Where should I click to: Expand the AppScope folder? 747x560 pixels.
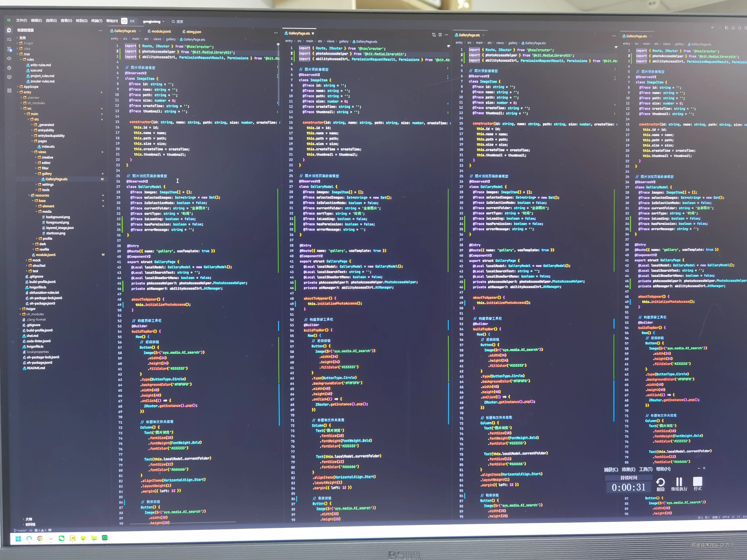tap(30, 87)
